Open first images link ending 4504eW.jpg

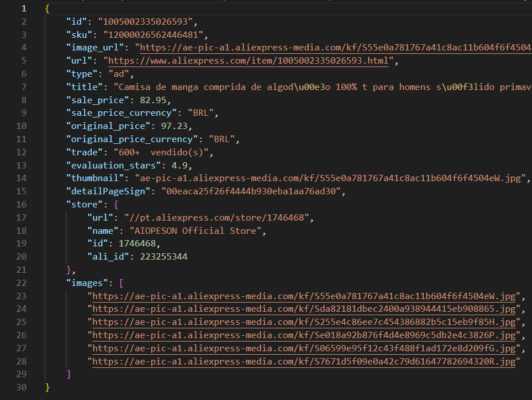[x=304, y=296]
